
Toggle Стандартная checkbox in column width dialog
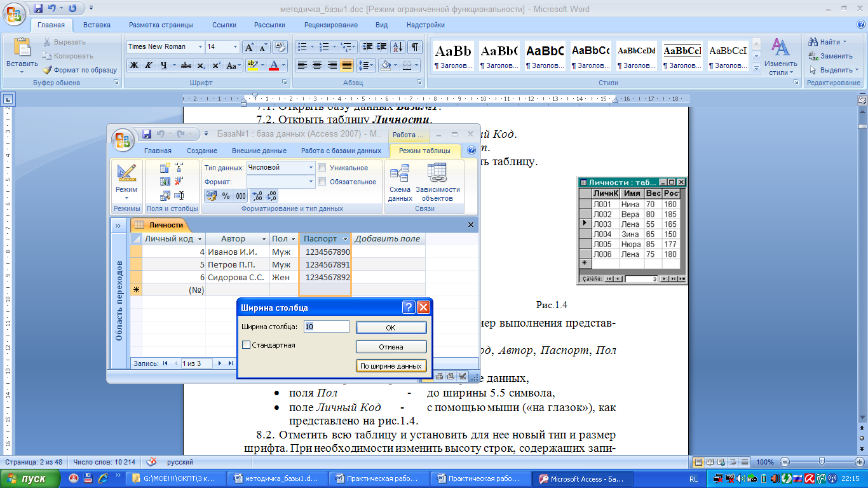click(246, 345)
